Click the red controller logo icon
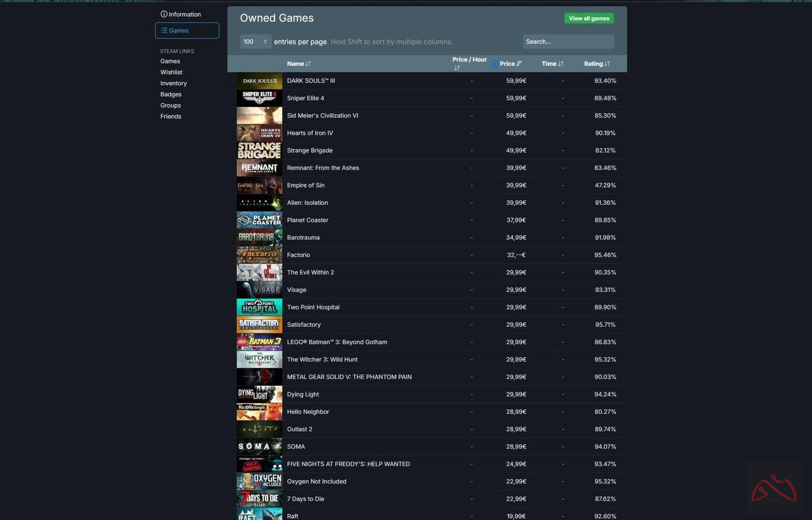 pyautogui.click(x=774, y=488)
